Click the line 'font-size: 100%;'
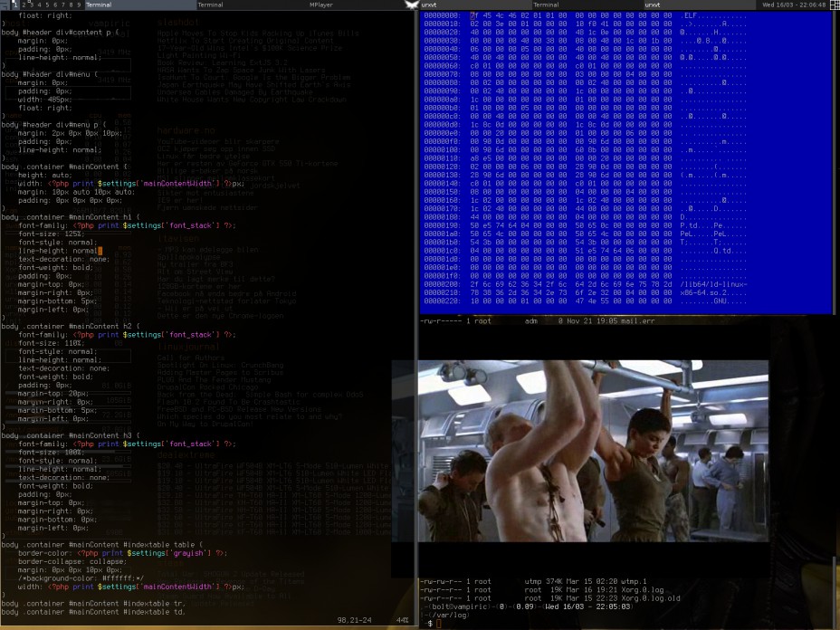Screen dimensions: 840x630 52,453
